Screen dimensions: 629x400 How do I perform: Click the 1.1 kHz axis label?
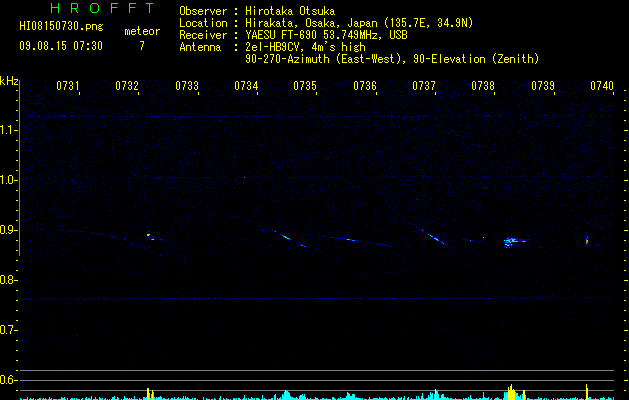click(x=8, y=130)
